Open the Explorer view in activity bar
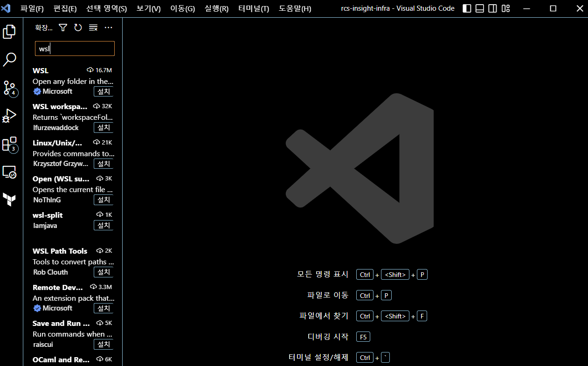Screen dimensions: 588x366 9,32
